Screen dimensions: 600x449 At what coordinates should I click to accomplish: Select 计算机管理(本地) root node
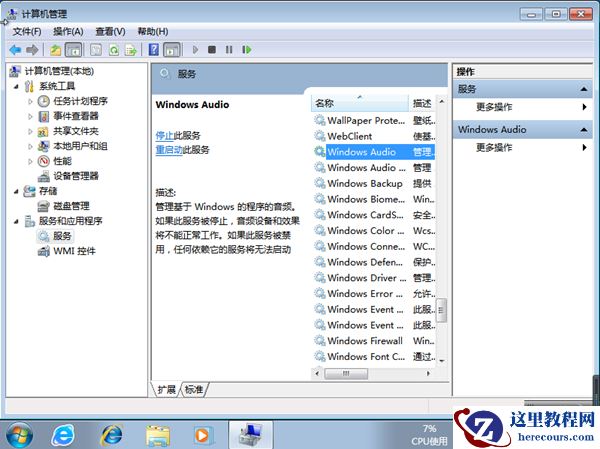(59, 71)
